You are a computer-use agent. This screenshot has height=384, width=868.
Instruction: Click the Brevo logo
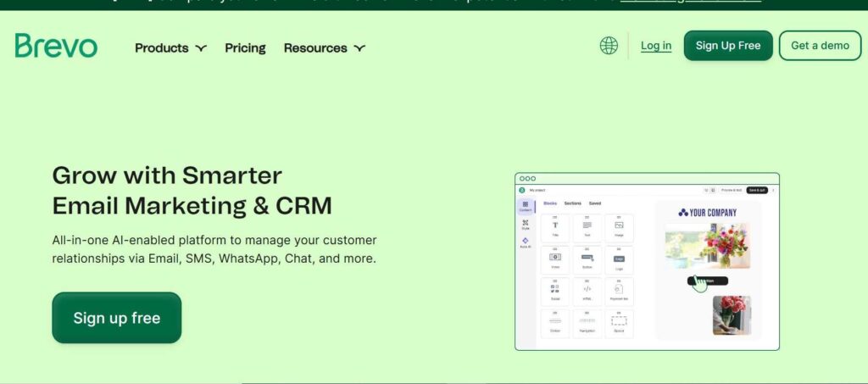pos(56,46)
